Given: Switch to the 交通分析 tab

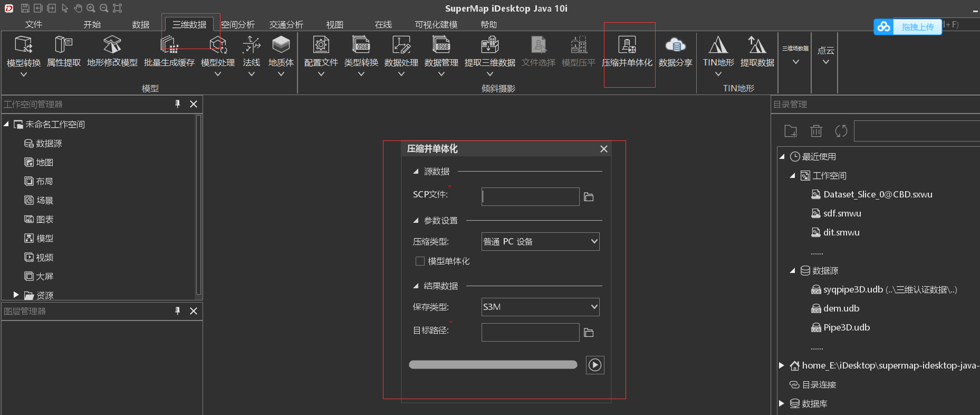Looking at the screenshot, I should [286, 24].
